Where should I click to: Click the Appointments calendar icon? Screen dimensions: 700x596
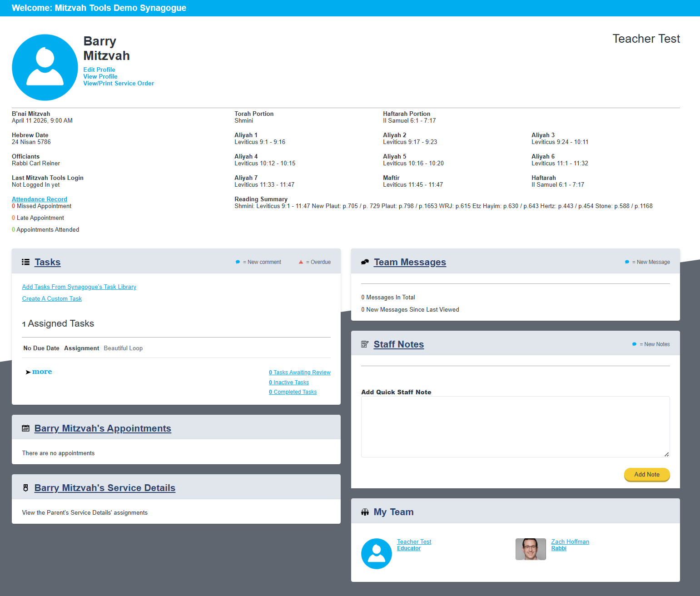click(x=25, y=428)
